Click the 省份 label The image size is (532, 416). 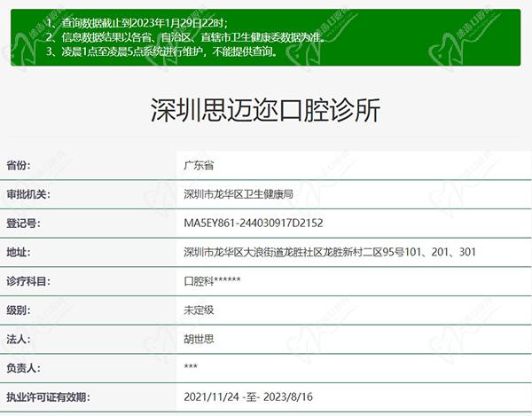coord(19,166)
